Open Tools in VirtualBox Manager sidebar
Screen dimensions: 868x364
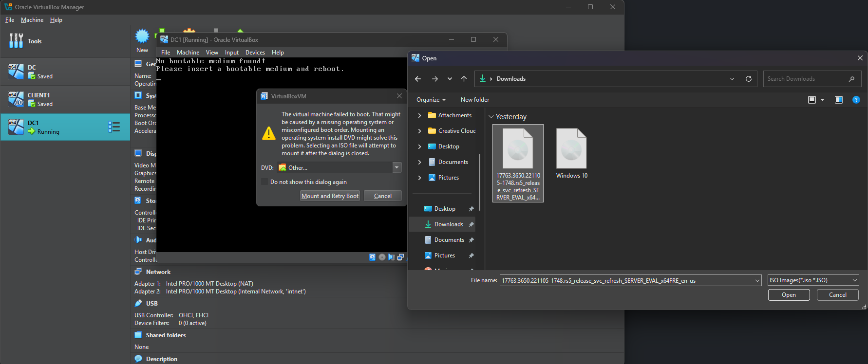pyautogui.click(x=65, y=41)
